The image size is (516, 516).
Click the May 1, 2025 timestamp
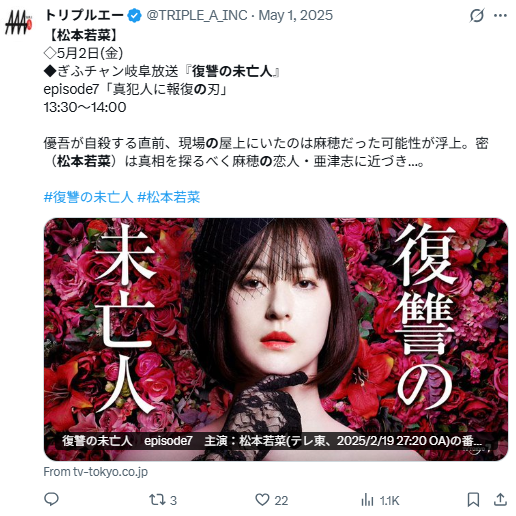(296, 15)
